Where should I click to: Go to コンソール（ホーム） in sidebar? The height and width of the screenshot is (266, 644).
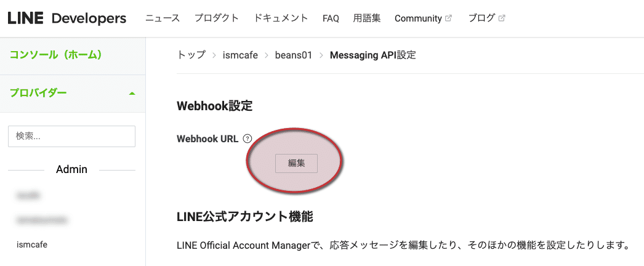coord(56,55)
